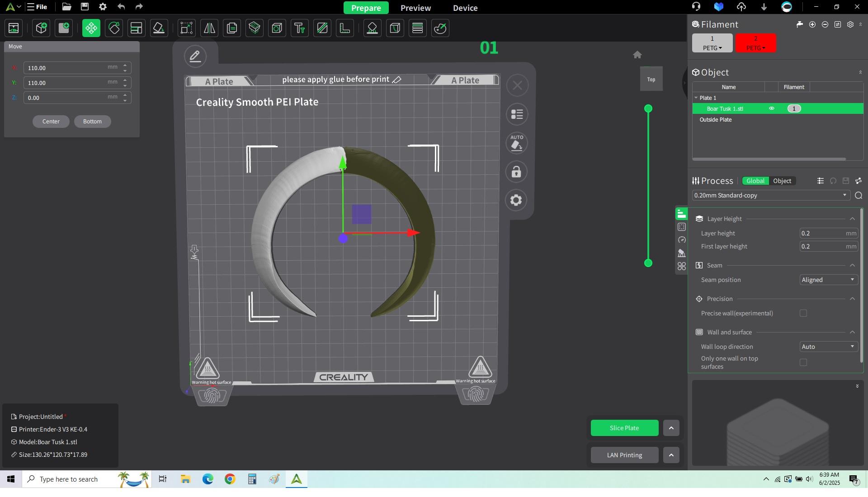Click the auto-orient AUTO icon beside plate
The height and width of the screenshot is (497, 868).
coord(516,143)
